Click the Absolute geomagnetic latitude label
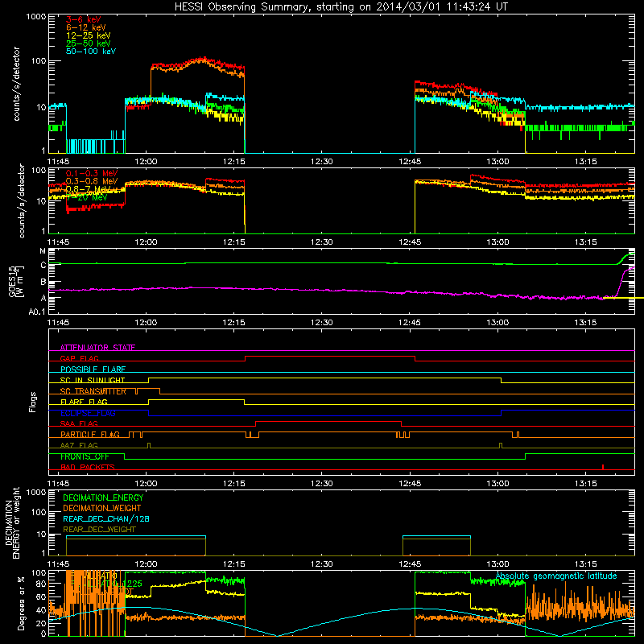 click(556, 576)
